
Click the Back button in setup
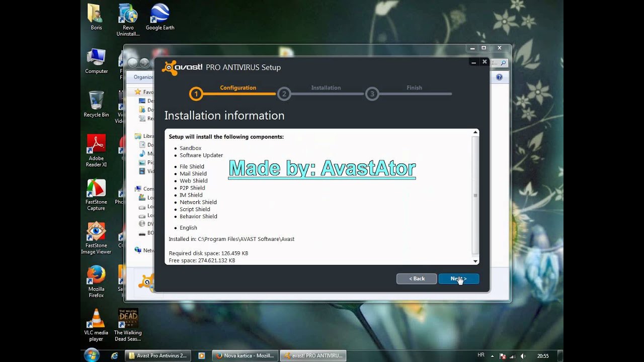coord(417,279)
